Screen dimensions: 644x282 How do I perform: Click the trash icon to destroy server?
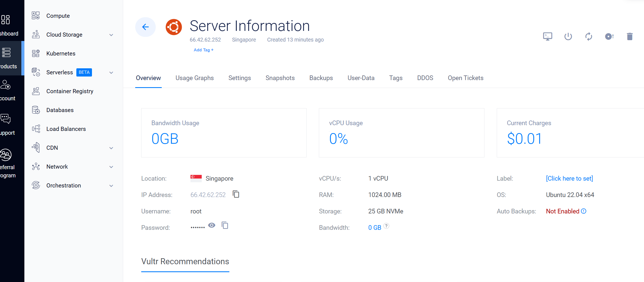pyautogui.click(x=629, y=36)
